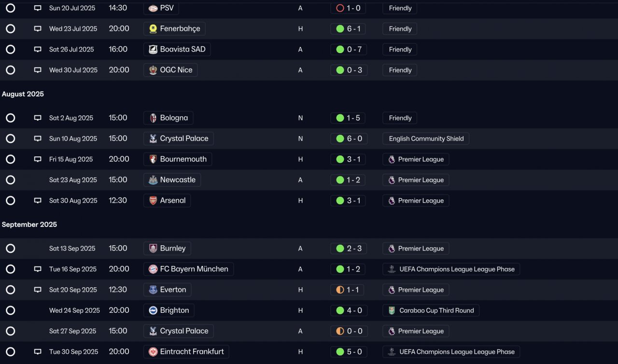The image size is (618, 364).
Task: Open Bologna club via its crest badge
Action: click(153, 118)
